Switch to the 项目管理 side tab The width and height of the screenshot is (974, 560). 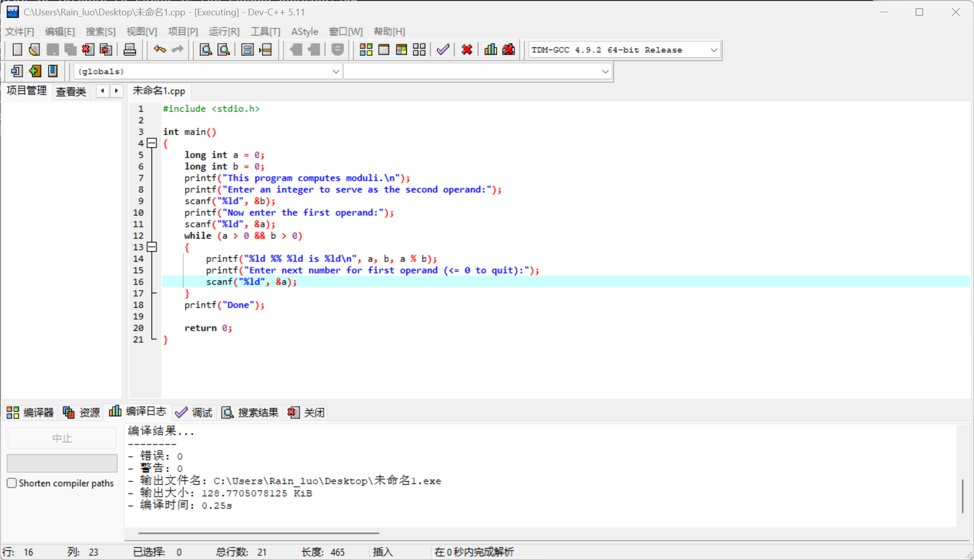tap(27, 91)
